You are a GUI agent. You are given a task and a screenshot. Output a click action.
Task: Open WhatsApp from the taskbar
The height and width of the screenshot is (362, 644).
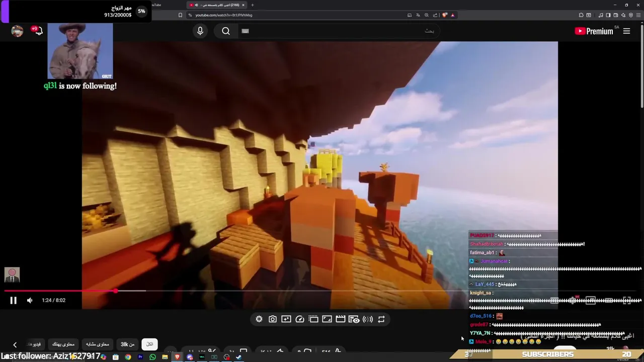tap(152, 357)
